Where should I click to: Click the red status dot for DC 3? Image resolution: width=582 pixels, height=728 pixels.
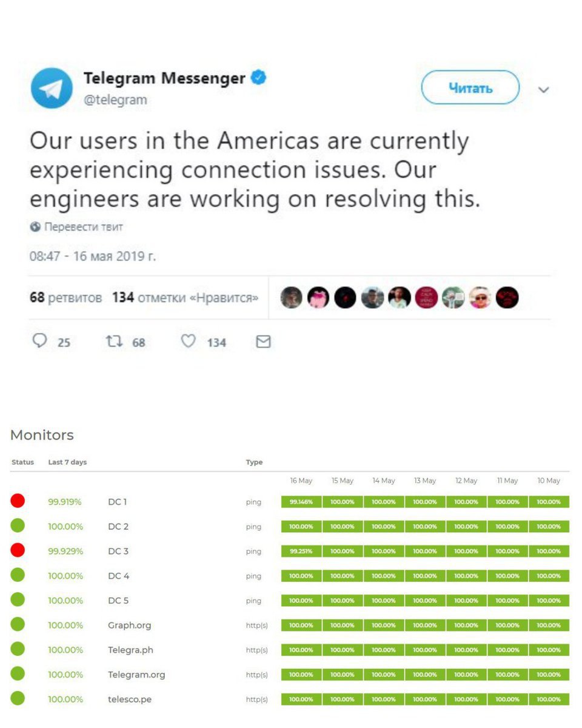pos(18,550)
